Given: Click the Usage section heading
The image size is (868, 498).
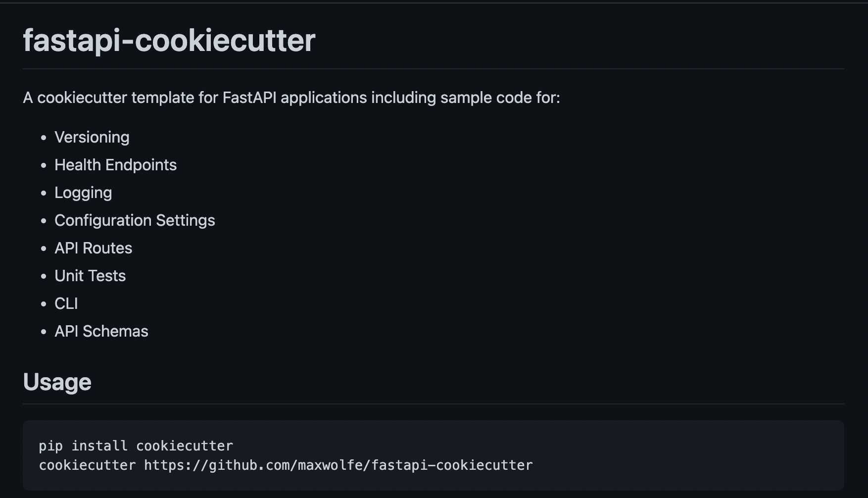Looking at the screenshot, I should tap(57, 382).
